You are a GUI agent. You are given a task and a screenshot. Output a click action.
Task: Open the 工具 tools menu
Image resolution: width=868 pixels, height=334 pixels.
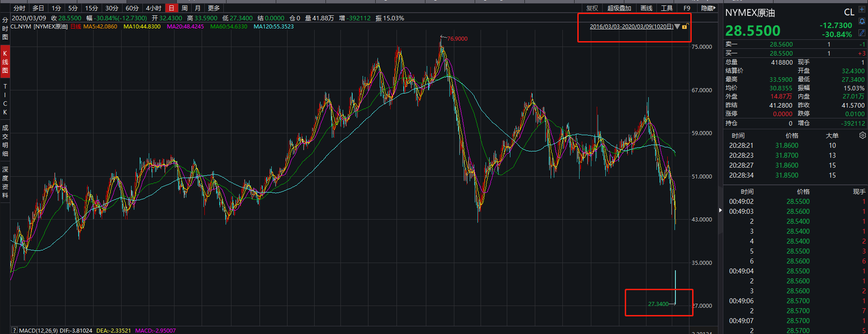click(x=666, y=8)
